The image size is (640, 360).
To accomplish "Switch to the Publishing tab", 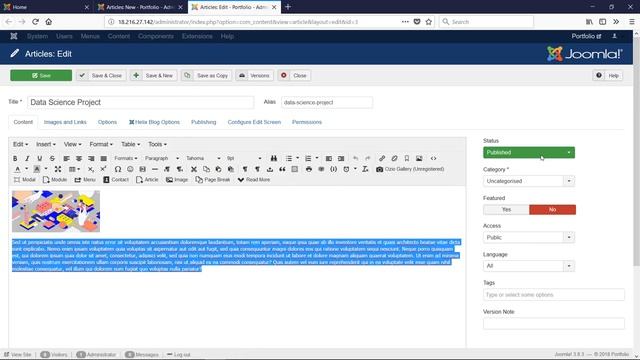I will click(x=203, y=122).
